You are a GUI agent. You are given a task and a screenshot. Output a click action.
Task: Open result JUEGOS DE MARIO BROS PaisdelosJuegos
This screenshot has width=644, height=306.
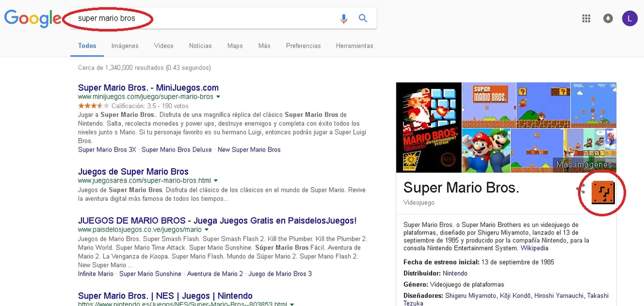click(x=217, y=220)
